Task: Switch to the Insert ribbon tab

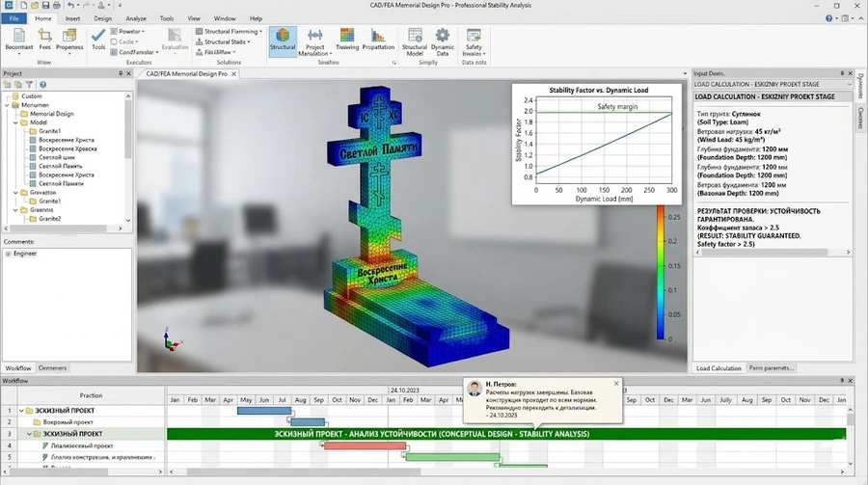Action: tap(72, 18)
